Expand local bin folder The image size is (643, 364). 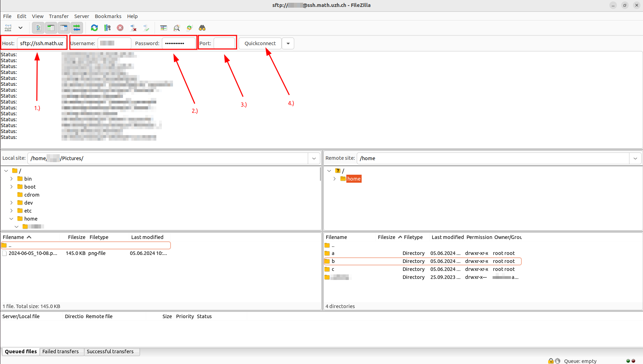pyautogui.click(x=11, y=179)
